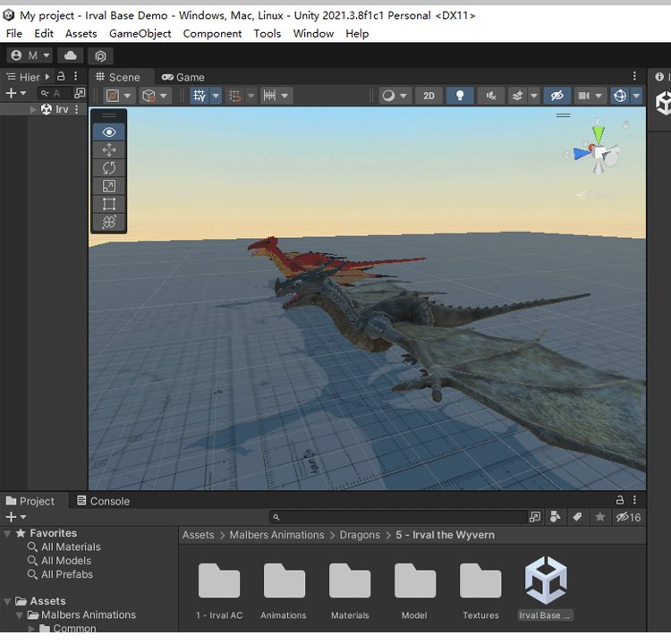This screenshot has width=671, height=644.
Task: Select the Rotate tool
Action: (x=109, y=168)
